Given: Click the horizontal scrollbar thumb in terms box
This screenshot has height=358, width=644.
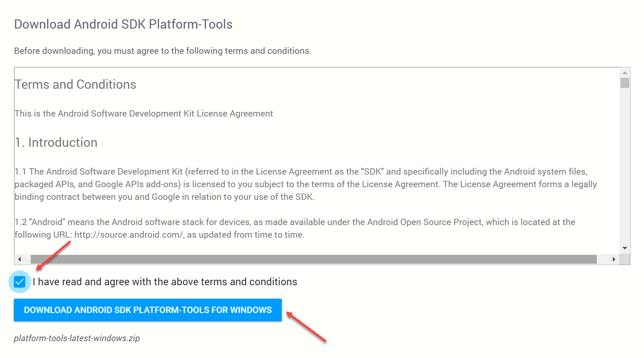Looking at the screenshot, I should click(x=314, y=259).
